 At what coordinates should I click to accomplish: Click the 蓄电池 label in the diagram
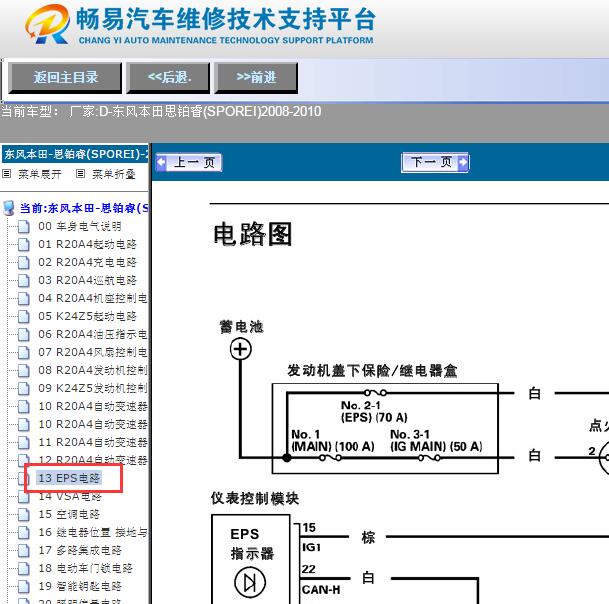[x=241, y=327]
